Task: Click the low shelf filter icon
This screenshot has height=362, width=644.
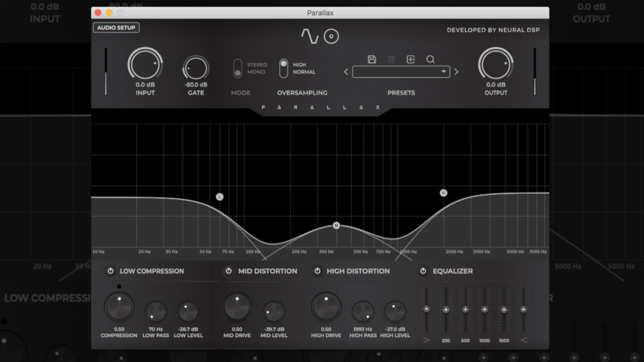Action: [427, 340]
